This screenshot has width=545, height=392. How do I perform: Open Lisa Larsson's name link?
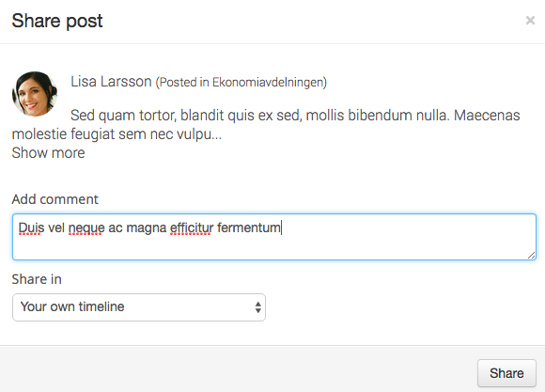coord(111,82)
